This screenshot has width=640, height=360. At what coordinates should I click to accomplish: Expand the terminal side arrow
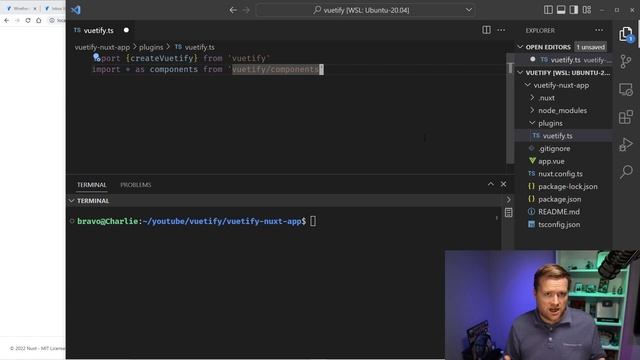(x=509, y=200)
